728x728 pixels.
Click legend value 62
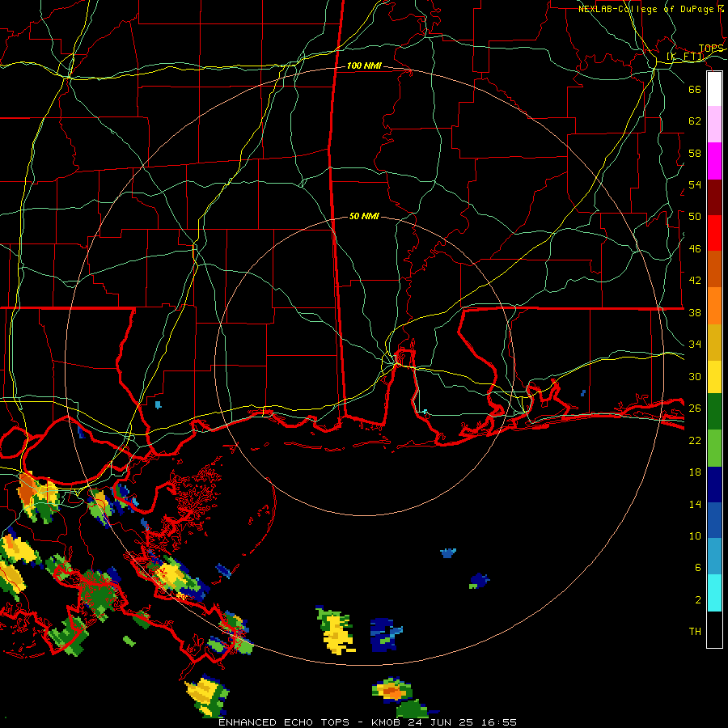(x=695, y=121)
